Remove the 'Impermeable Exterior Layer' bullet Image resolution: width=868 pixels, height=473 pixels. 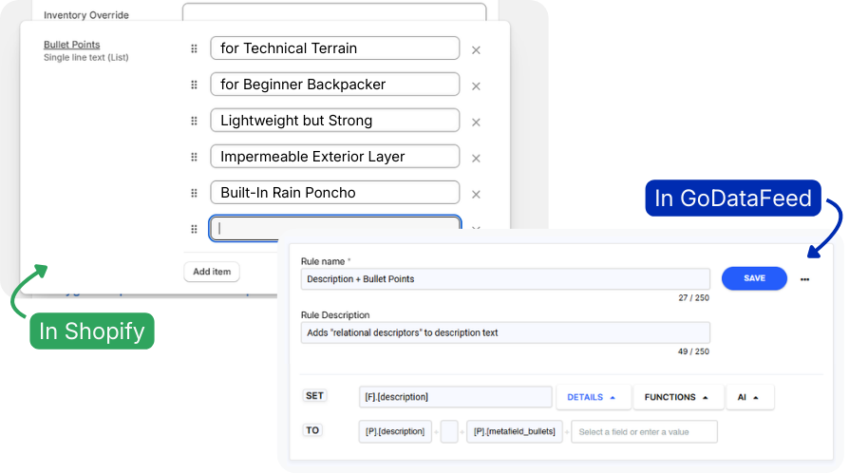pos(476,158)
